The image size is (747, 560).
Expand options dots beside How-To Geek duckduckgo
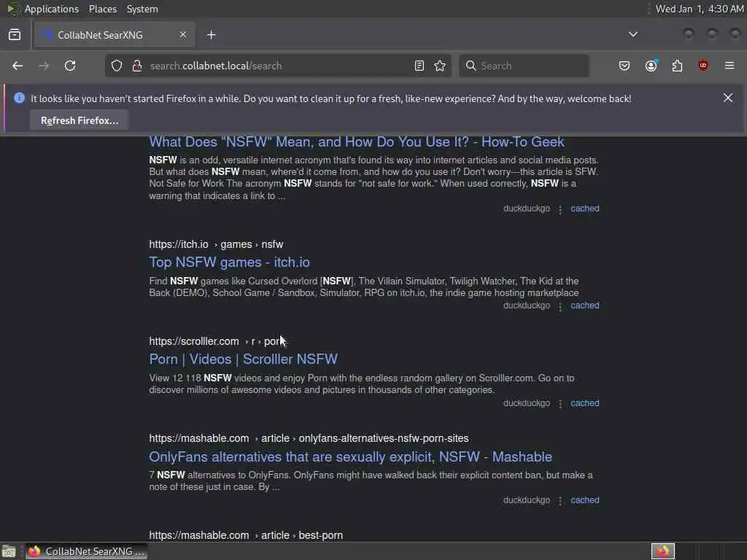pos(560,209)
